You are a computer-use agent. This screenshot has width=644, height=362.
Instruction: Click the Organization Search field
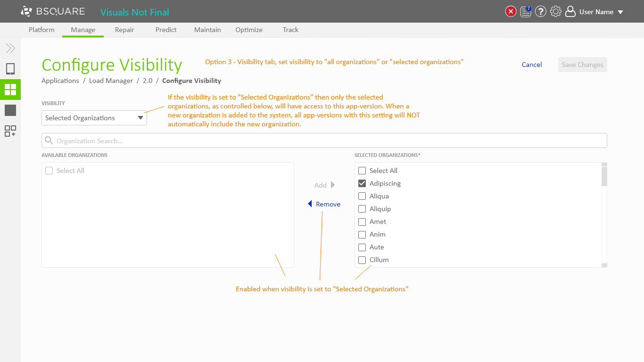[x=324, y=141]
